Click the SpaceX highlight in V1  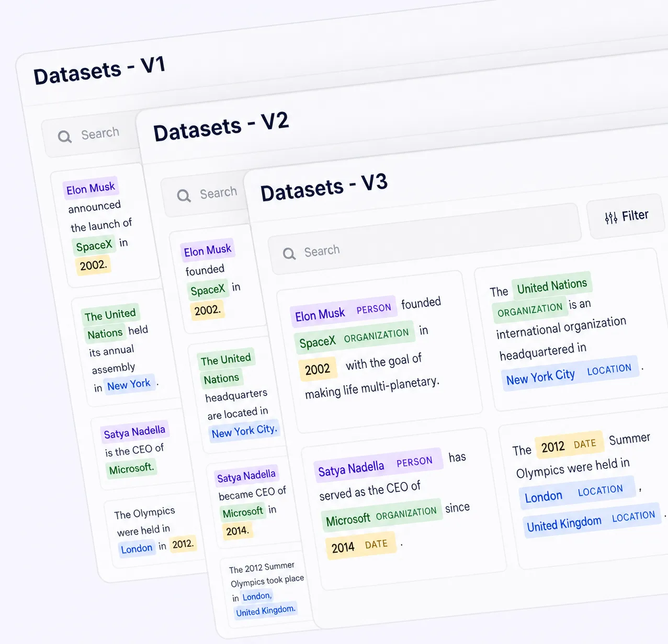(x=94, y=246)
